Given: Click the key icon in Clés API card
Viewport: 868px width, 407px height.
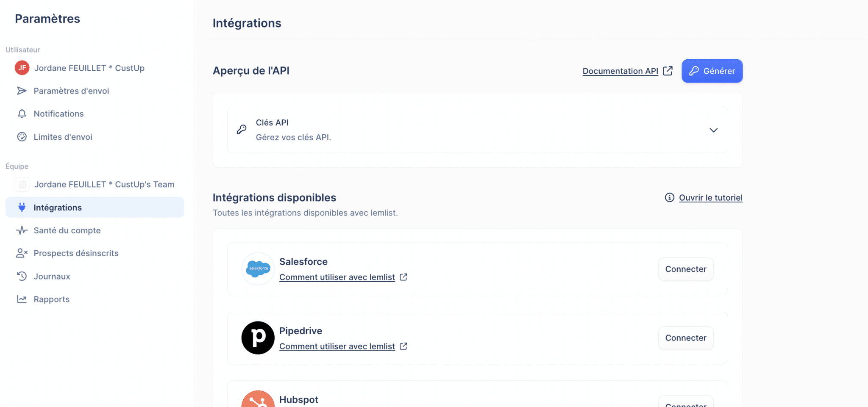Looking at the screenshot, I should click(242, 130).
